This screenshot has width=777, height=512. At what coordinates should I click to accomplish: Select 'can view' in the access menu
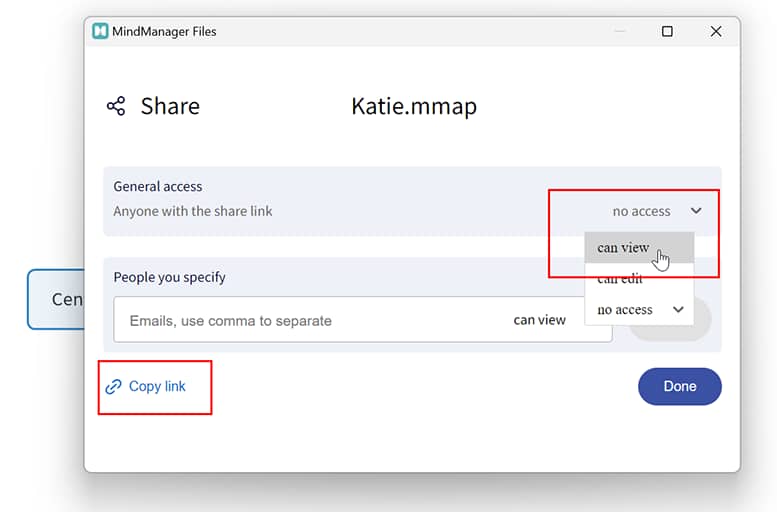pyautogui.click(x=639, y=247)
